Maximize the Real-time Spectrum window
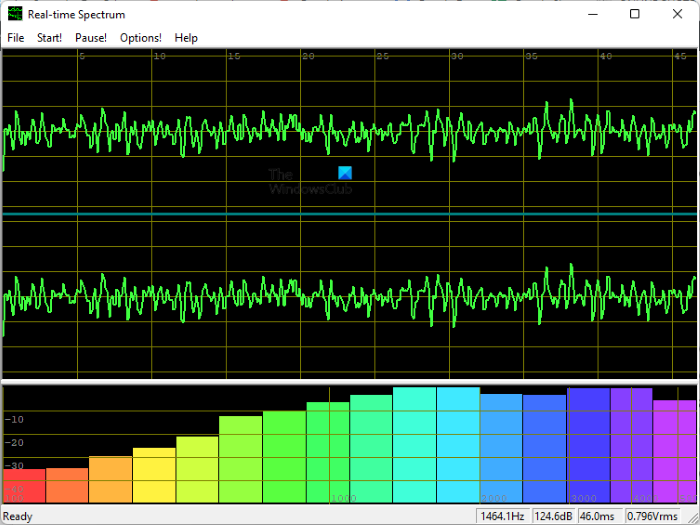700x525 pixels. click(635, 14)
